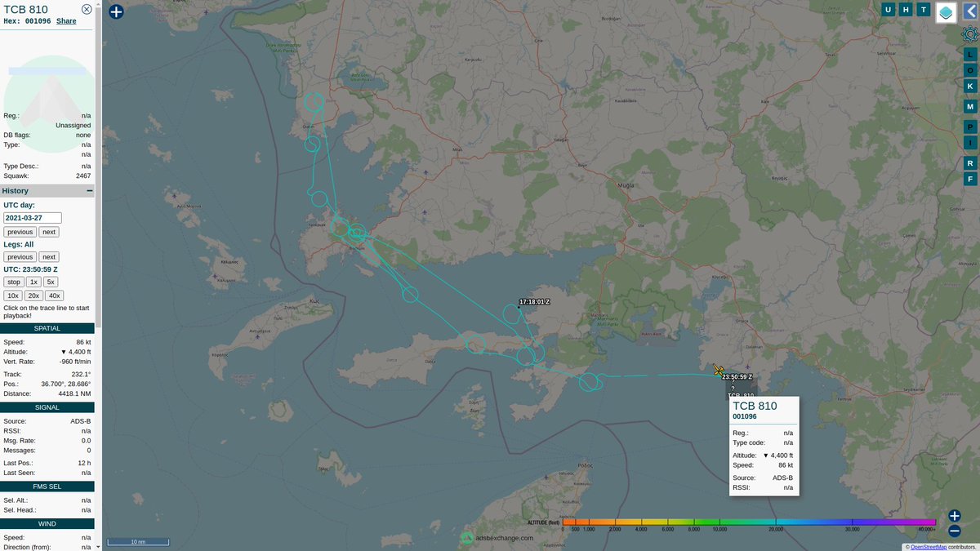Click the 10 nm map scale bar

tap(139, 541)
